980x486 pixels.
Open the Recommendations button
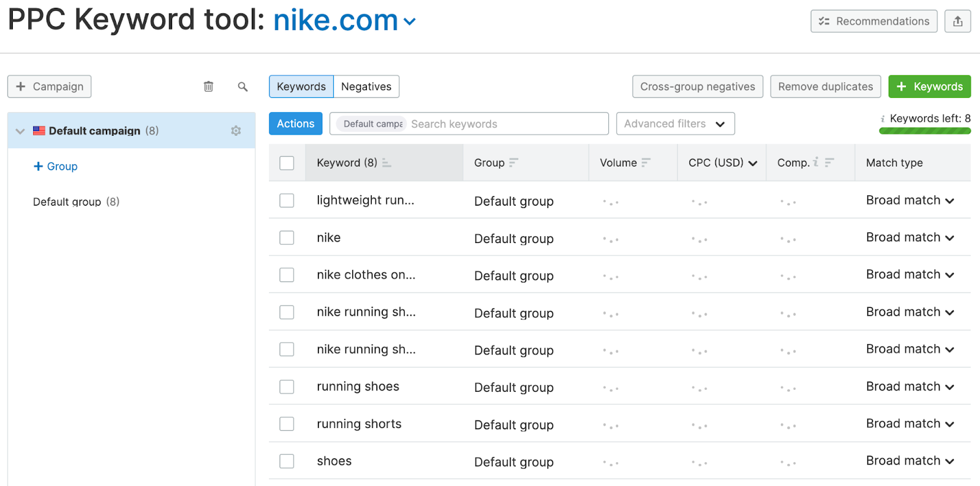tap(874, 21)
